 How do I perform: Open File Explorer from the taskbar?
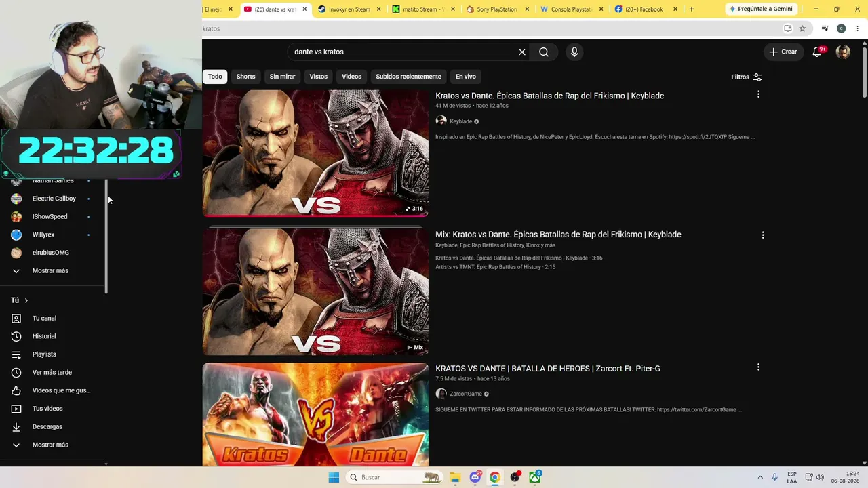point(455,477)
